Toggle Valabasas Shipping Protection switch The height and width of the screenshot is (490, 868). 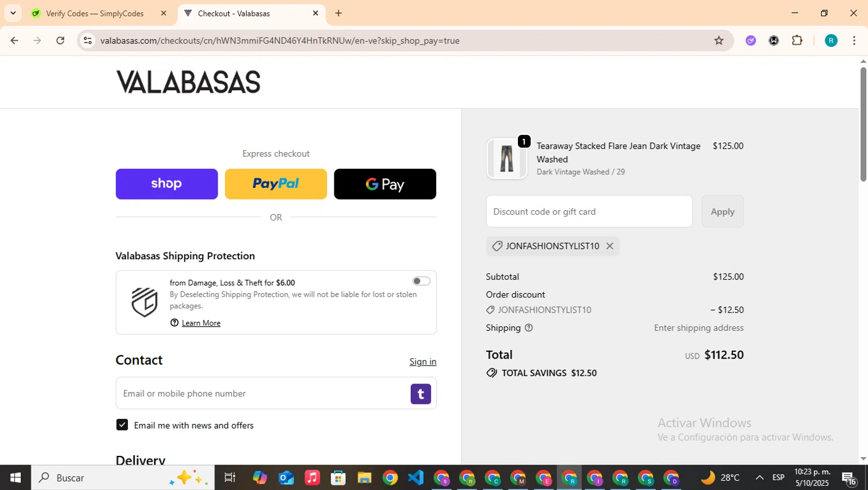pyautogui.click(x=421, y=281)
